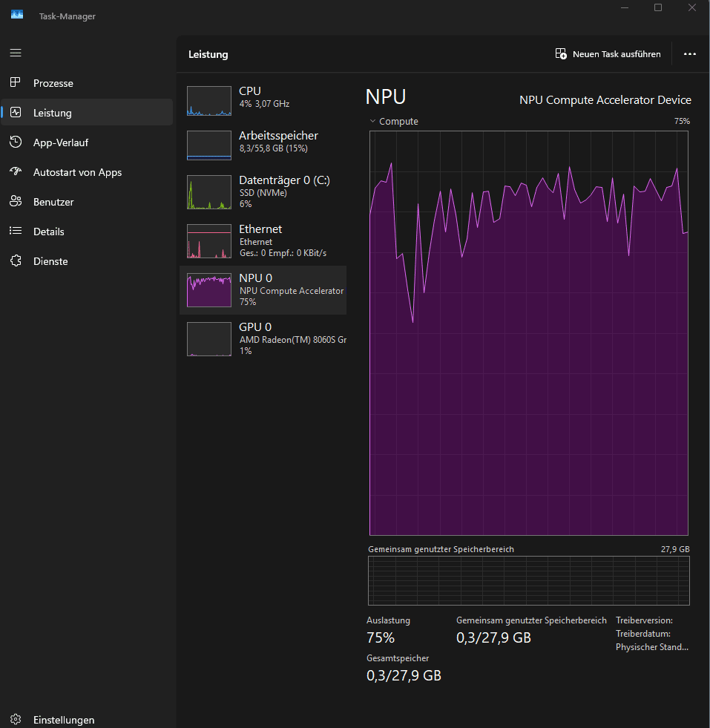Click 'Ges.: 0 Empf.: 0 KBit/s' text
The width and height of the screenshot is (710, 728).
pyautogui.click(x=283, y=253)
